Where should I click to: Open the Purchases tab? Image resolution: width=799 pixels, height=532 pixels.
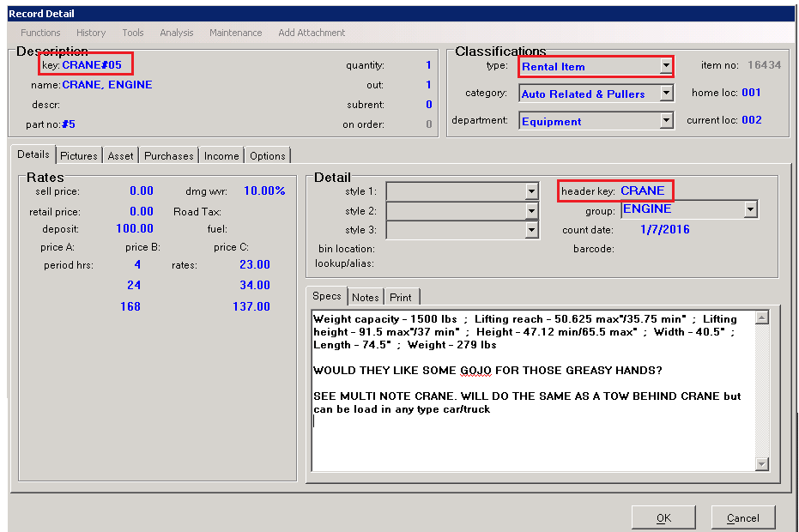pos(168,155)
